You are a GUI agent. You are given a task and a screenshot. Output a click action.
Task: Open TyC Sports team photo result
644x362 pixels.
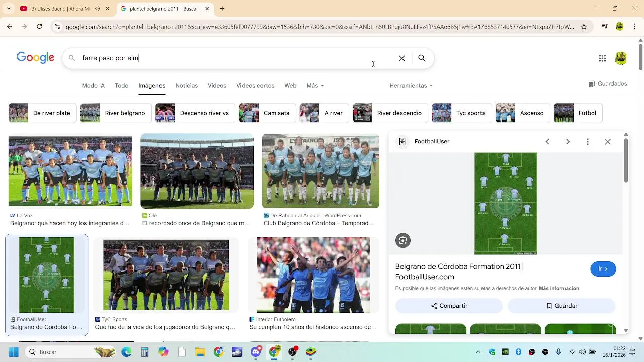pos(166,275)
